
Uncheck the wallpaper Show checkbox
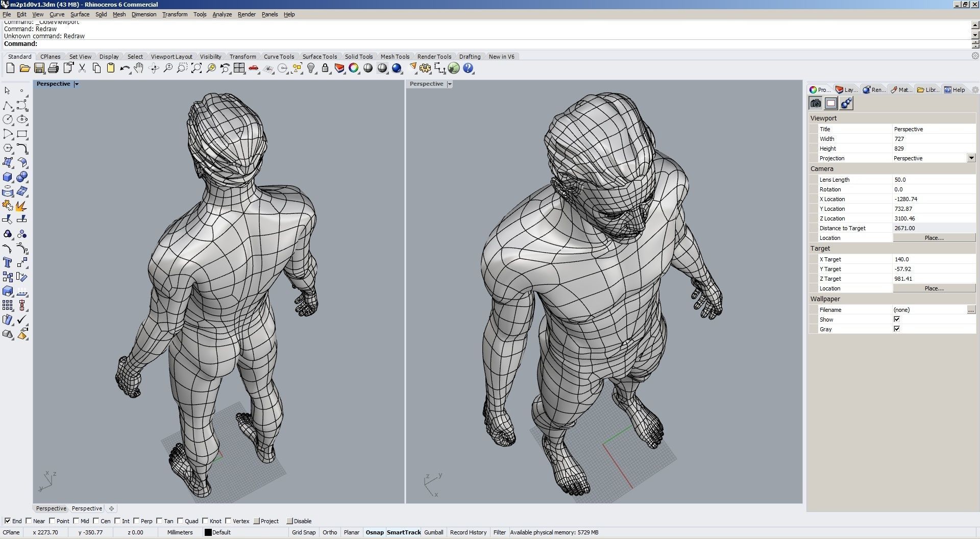897,320
